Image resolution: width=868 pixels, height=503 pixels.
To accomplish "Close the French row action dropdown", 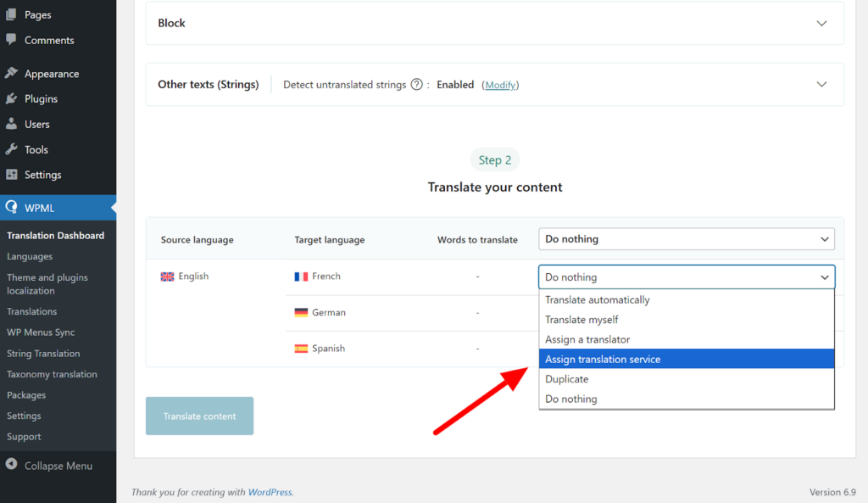I will point(687,277).
